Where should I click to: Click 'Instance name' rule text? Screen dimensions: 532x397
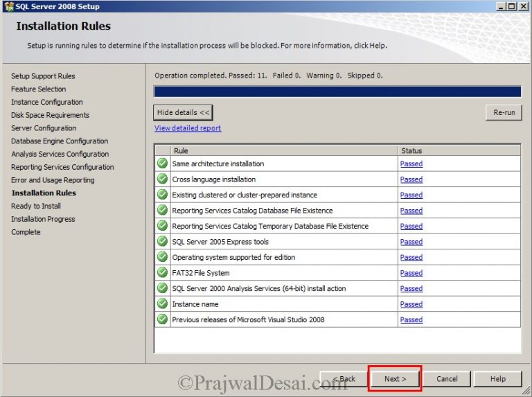195,304
